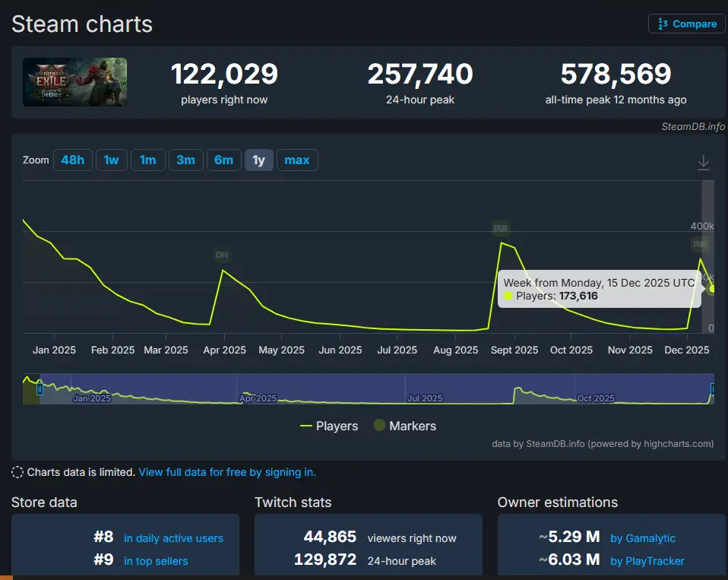Show max range of chart data

coord(297,160)
